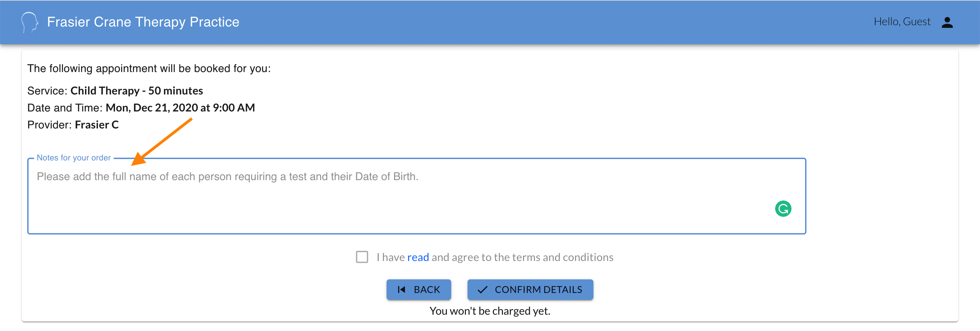Click the "Child Therapy - 50 minutes" service text
This screenshot has width=980, height=331.
click(136, 91)
